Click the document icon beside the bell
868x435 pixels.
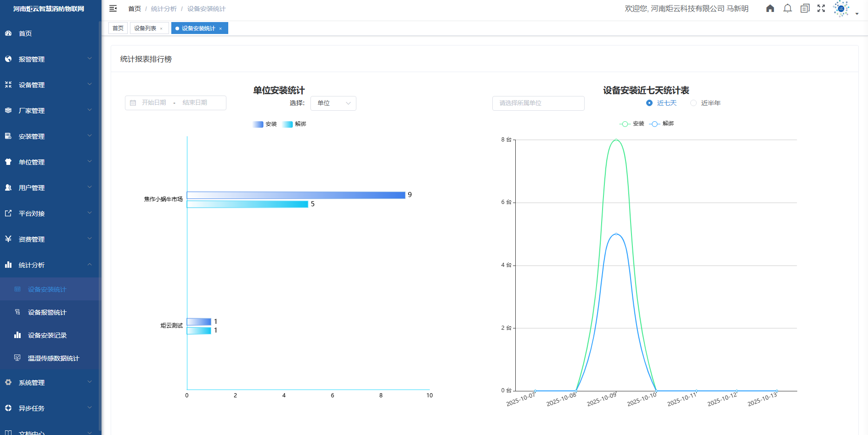point(805,8)
